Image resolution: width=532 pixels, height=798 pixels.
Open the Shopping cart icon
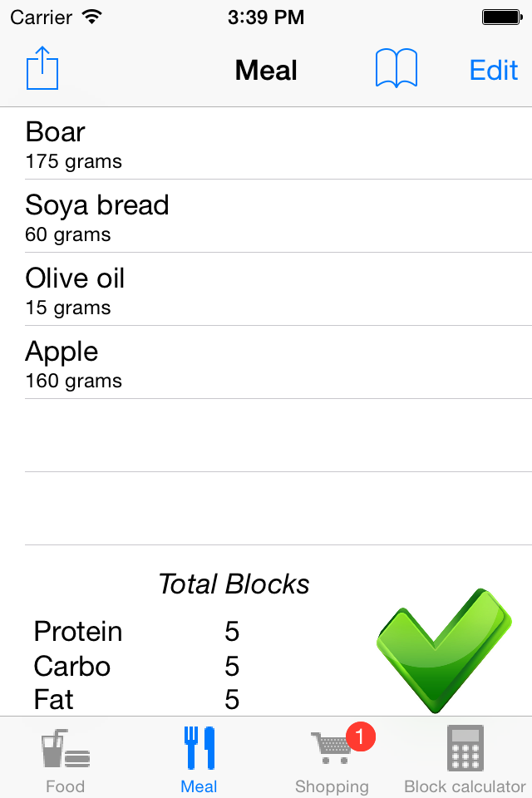click(x=332, y=747)
